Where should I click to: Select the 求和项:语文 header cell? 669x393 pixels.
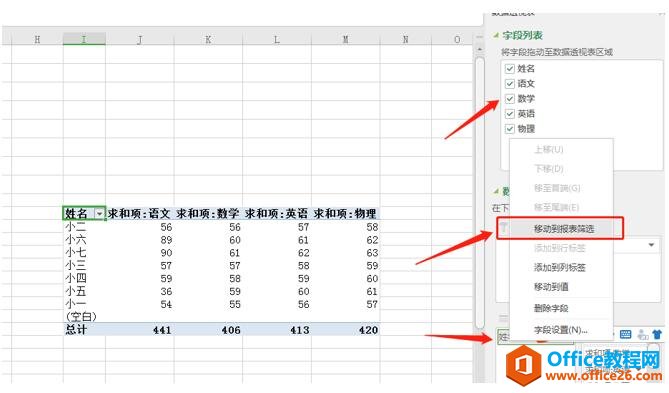(140, 213)
